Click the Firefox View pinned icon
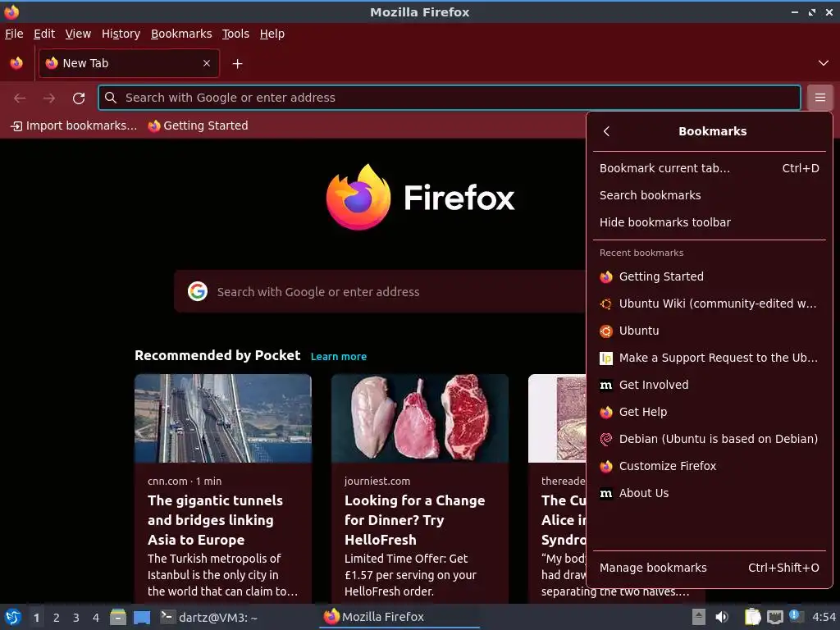 pos(16,63)
